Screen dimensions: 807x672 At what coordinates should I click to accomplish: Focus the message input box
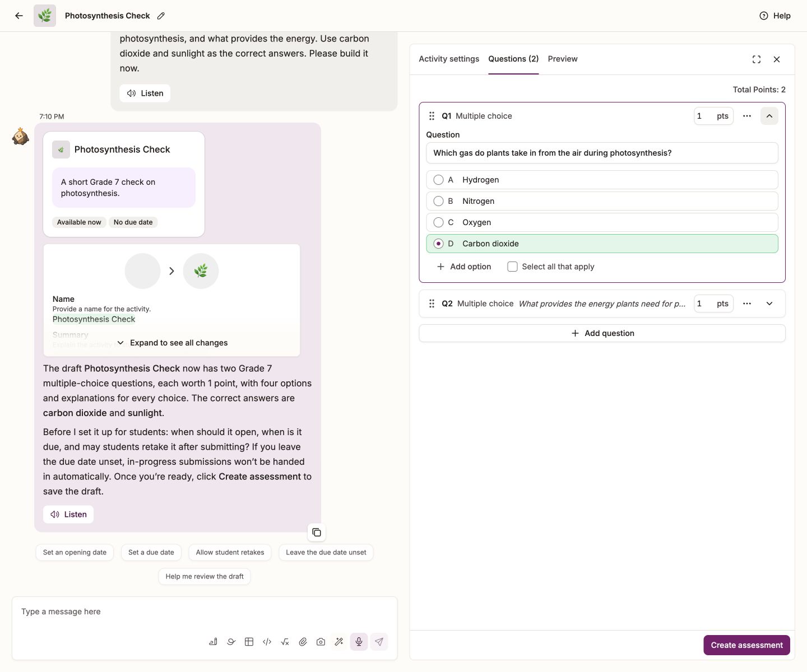[205, 612]
